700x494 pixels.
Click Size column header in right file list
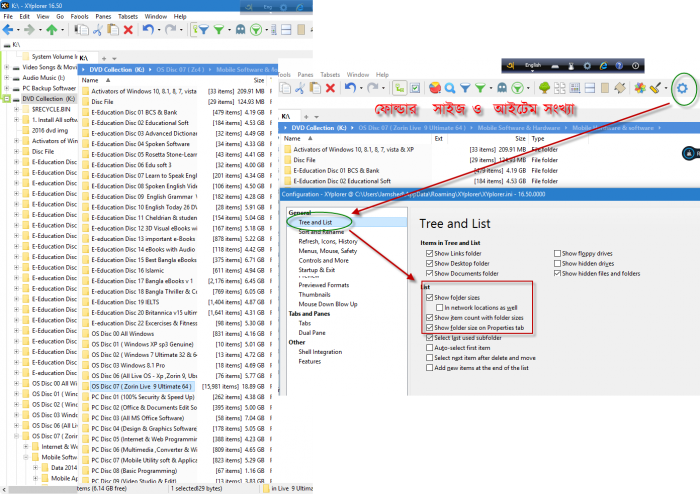(520, 139)
